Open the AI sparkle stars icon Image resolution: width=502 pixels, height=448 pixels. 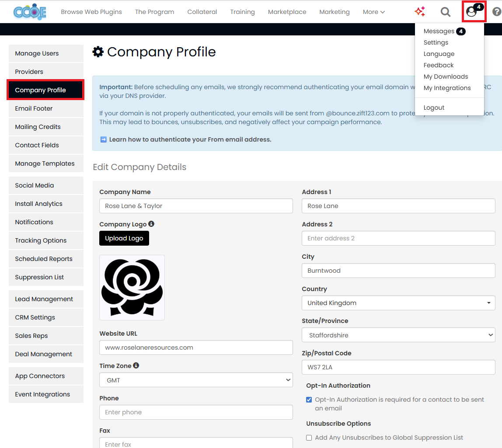coord(420,12)
